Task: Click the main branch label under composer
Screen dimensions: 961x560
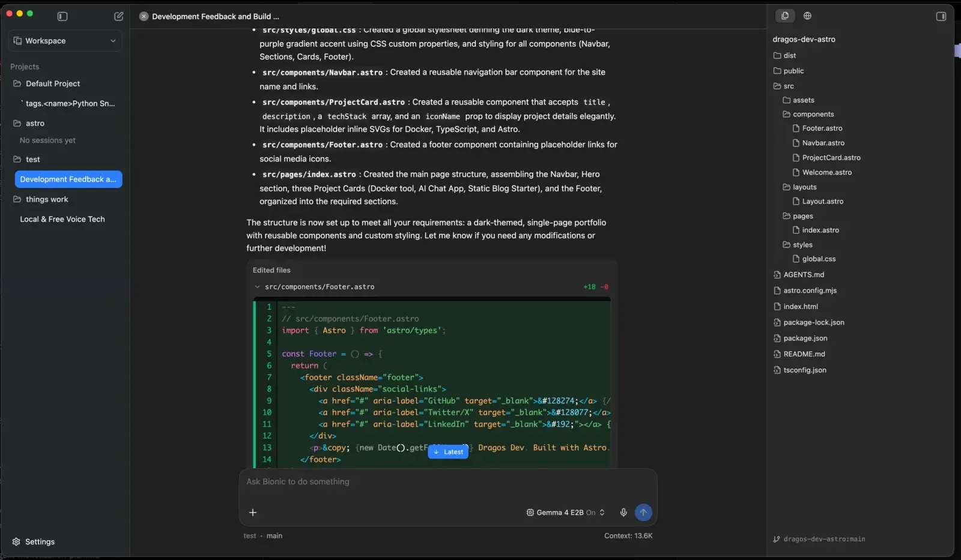Action: [274, 536]
